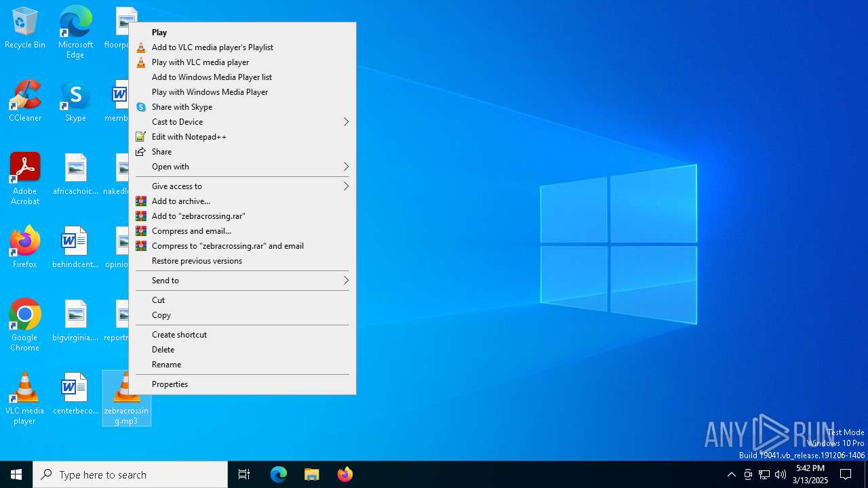The width and height of the screenshot is (868, 488).
Task: Open the clock and date flyout
Action: (x=810, y=474)
